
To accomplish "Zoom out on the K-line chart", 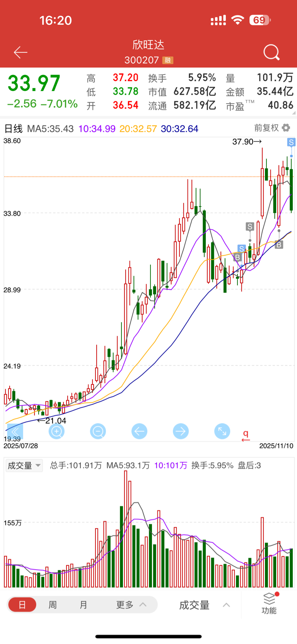I will point(98,431).
